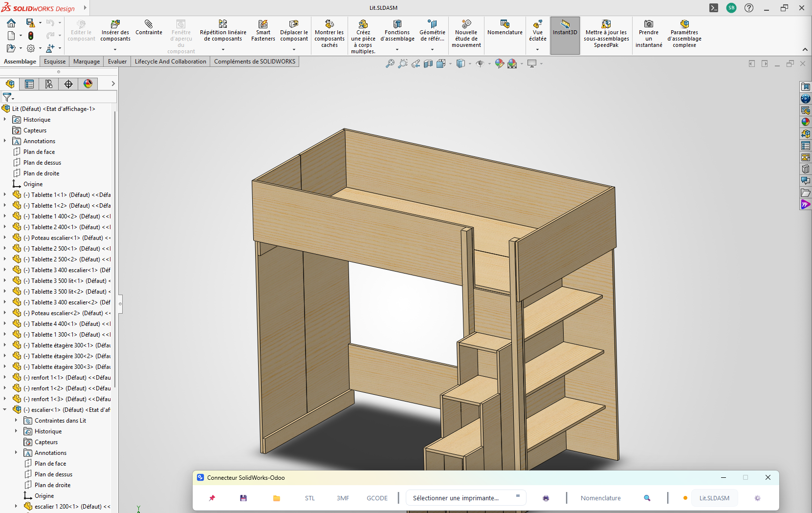Click the printer icon in Odoo connector
The height and width of the screenshot is (513, 812).
coord(546,498)
